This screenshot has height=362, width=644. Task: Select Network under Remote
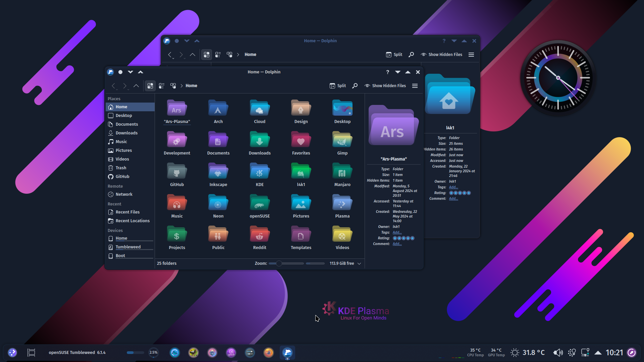[x=130, y=194]
